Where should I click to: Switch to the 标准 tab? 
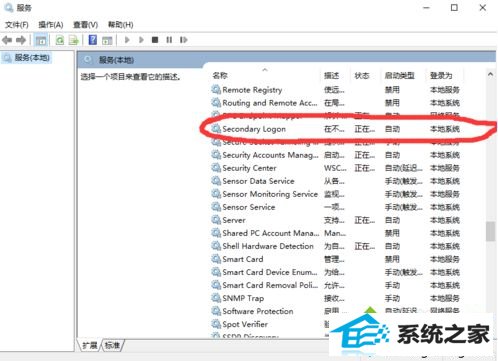click(113, 345)
